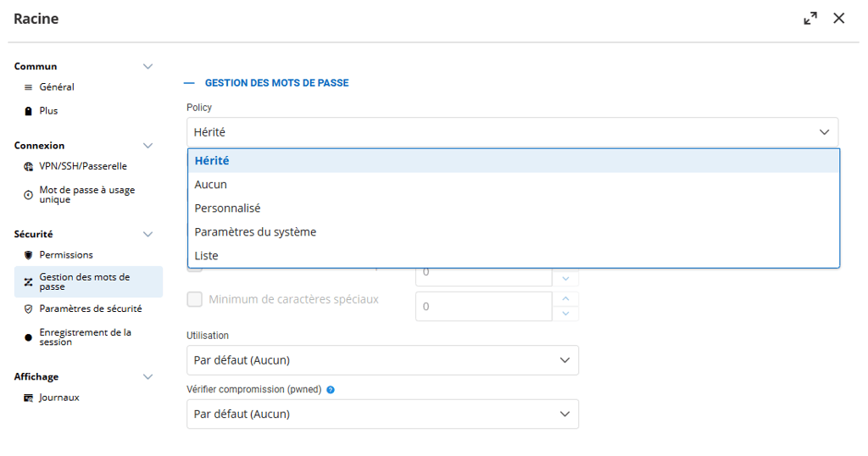
Task: Click the Gestion des mots de passe icon
Action: tap(28, 282)
